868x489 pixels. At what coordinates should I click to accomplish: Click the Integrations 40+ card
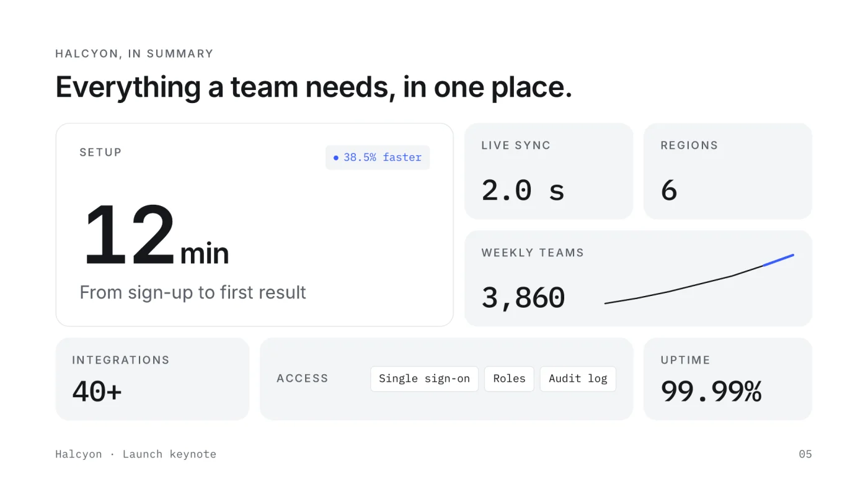153,379
